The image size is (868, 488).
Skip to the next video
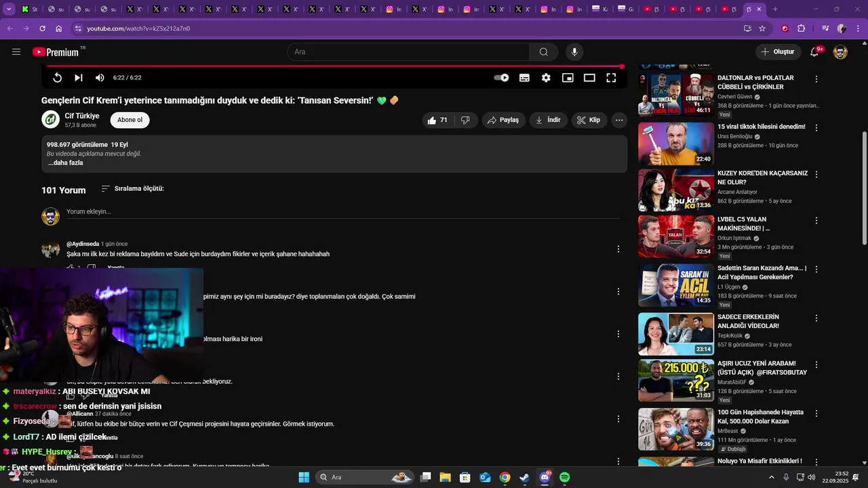[x=79, y=78]
